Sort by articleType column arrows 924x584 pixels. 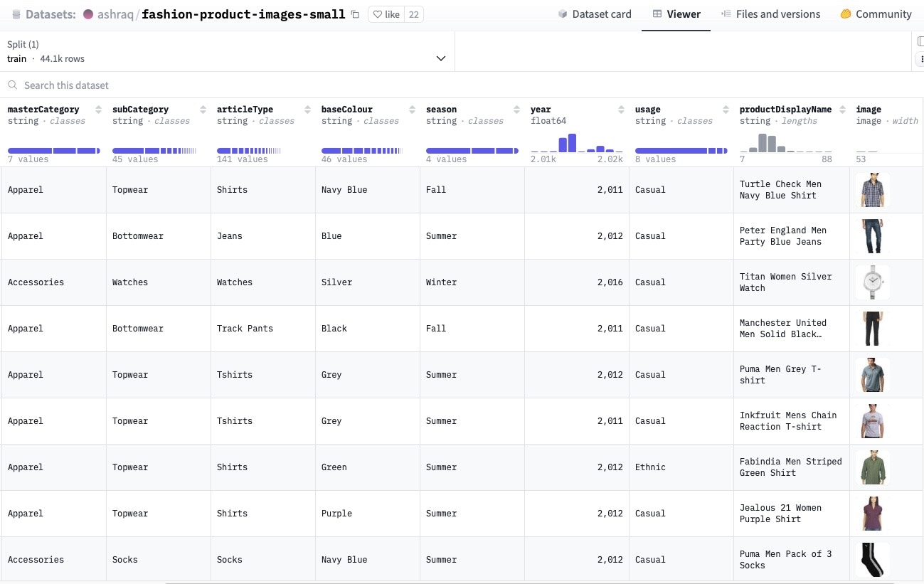click(307, 110)
